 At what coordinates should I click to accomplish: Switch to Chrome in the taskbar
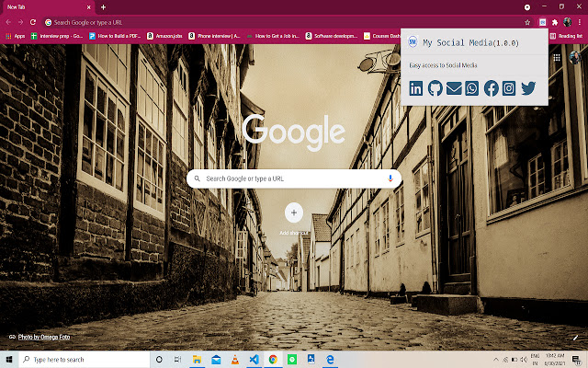click(x=273, y=360)
